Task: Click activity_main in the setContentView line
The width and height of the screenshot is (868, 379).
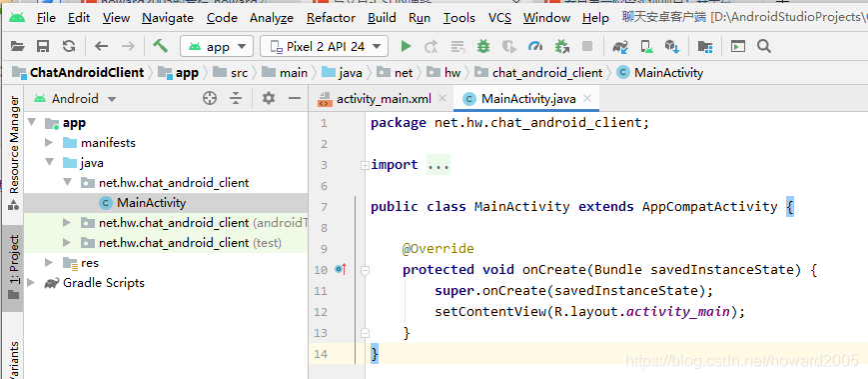Action: pyautogui.click(x=678, y=311)
